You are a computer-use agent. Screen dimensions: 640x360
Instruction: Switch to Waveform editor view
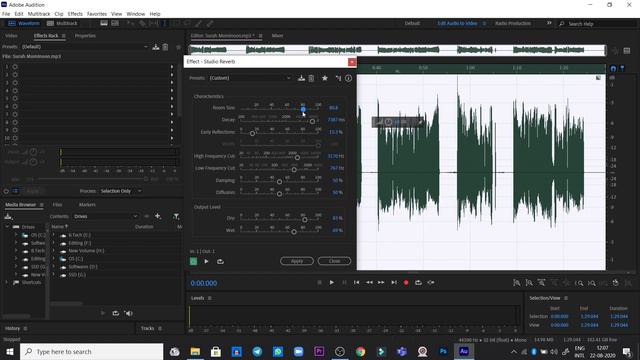point(24,23)
